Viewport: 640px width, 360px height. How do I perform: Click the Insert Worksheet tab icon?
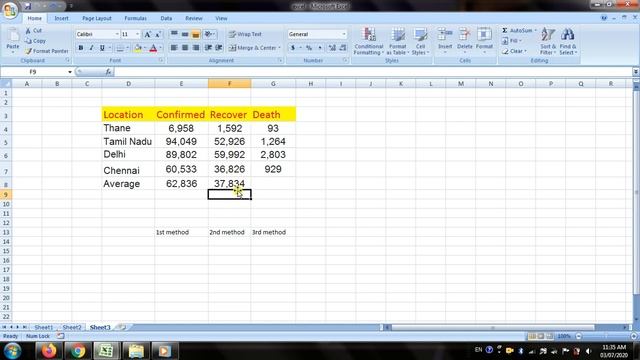[x=121, y=327]
